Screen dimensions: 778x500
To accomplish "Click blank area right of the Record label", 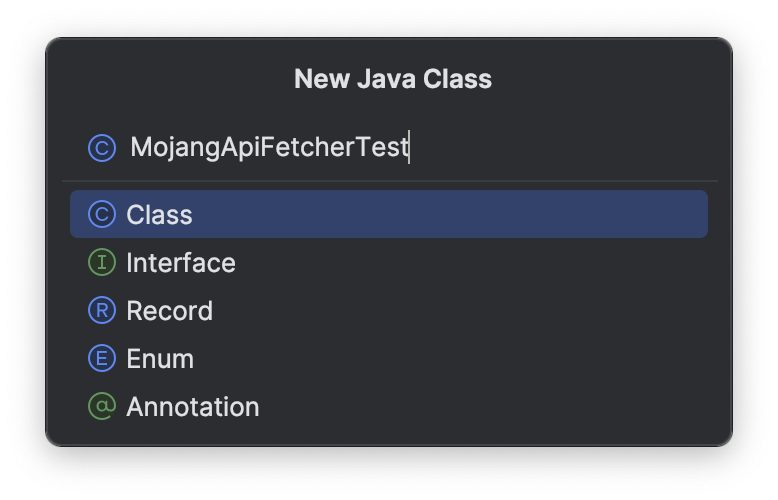I will point(500,311).
